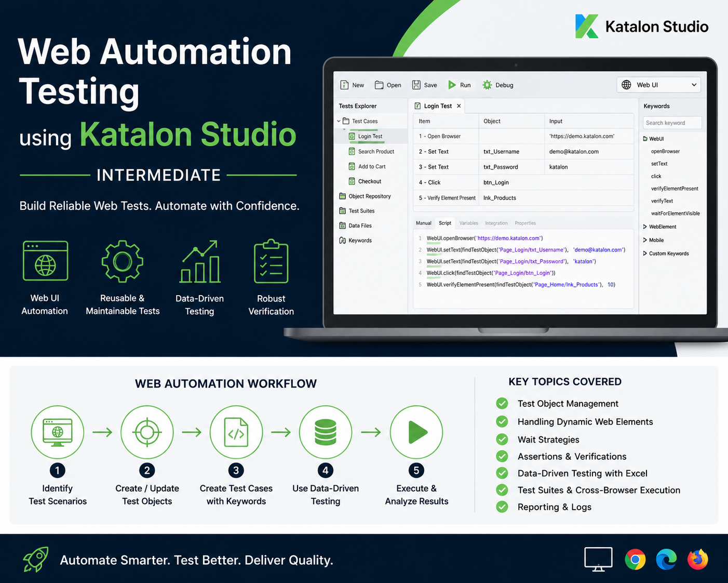This screenshot has width=728, height=583.
Task: Click the Create / Update Test Objects target icon
Action: [x=147, y=432]
